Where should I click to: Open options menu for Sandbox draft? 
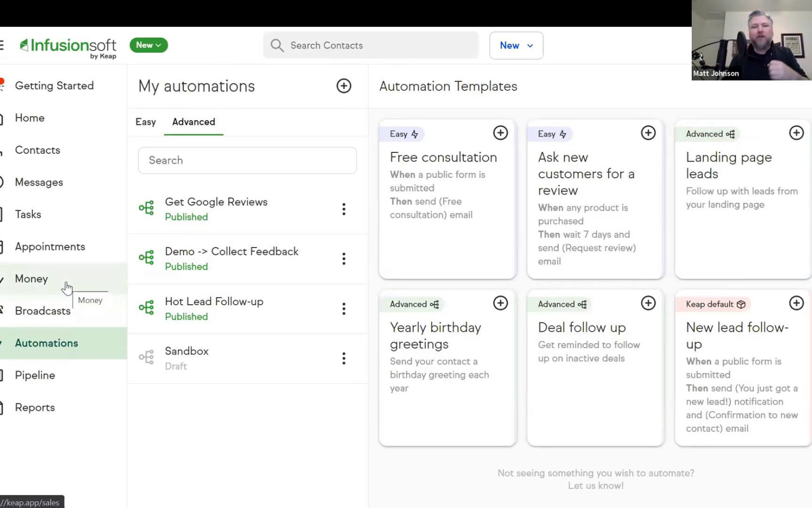pyautogui.click(x=344, y=359)
